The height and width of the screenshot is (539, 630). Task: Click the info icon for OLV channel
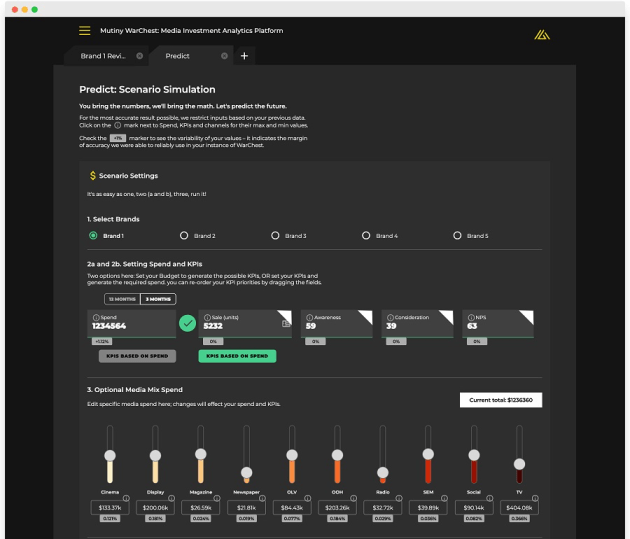click(x=308, y=498)
